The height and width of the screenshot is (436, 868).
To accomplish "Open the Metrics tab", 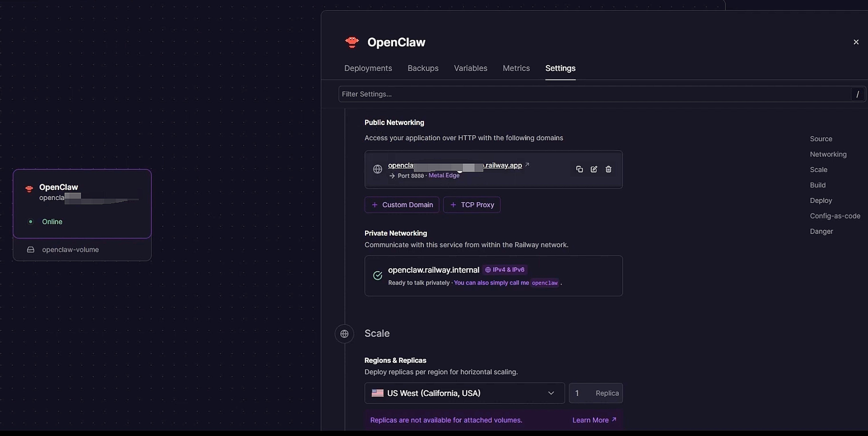I will tap(516, 68).
